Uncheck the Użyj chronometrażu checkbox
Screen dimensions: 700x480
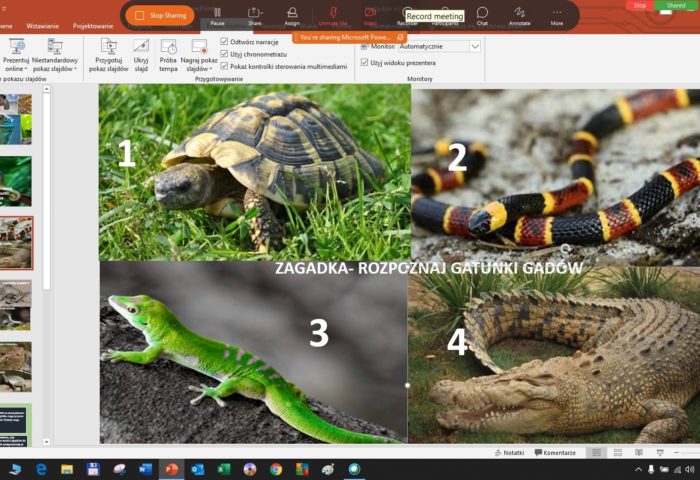[225, 54]
